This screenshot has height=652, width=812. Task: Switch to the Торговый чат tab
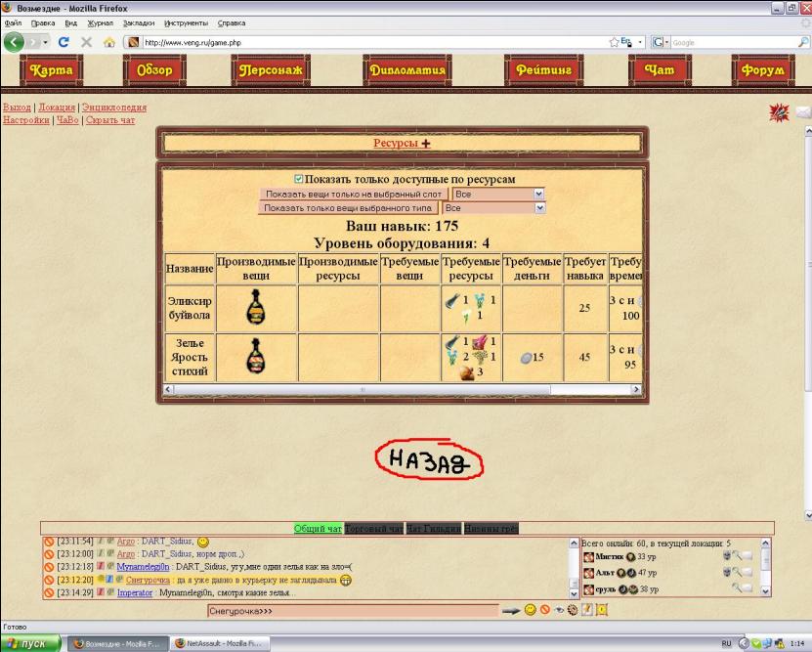click(373, 529)
